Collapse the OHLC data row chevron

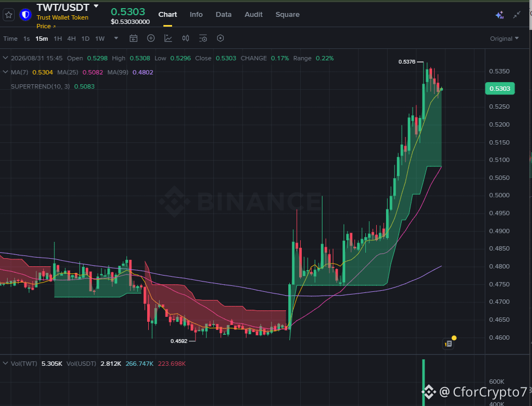[x=5, y=58]
